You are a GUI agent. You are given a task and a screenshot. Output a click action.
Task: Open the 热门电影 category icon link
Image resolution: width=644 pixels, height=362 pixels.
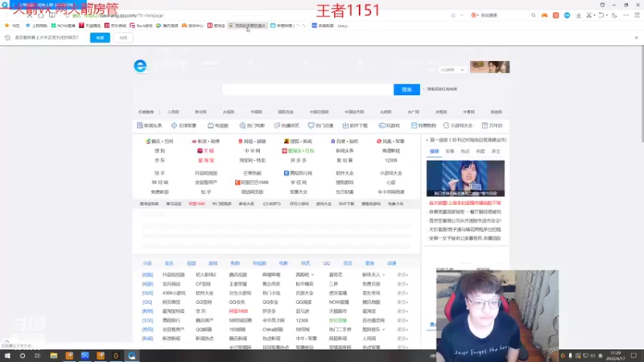tap(252, 125)
